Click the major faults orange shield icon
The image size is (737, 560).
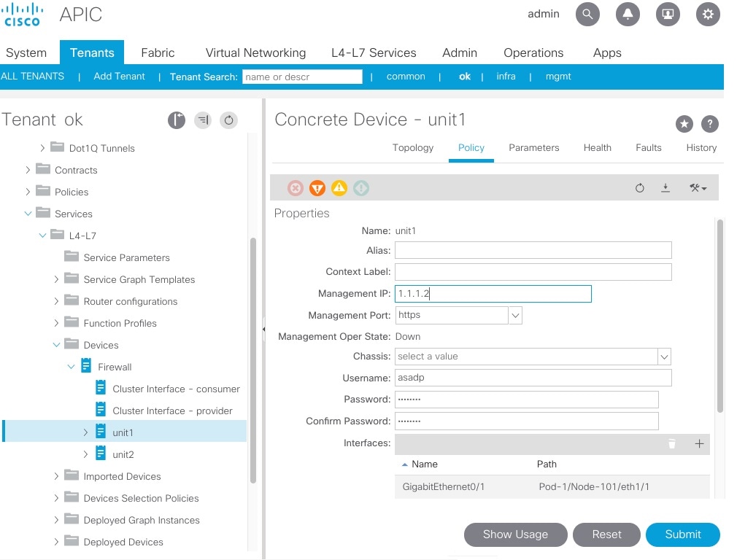317,188
